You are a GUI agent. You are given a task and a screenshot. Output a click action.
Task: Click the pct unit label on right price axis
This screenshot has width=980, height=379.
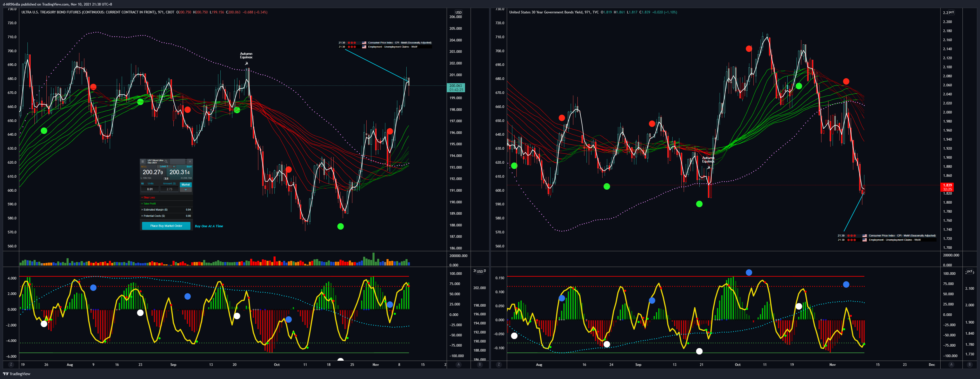pyautogui.click(x=951, y=12)
